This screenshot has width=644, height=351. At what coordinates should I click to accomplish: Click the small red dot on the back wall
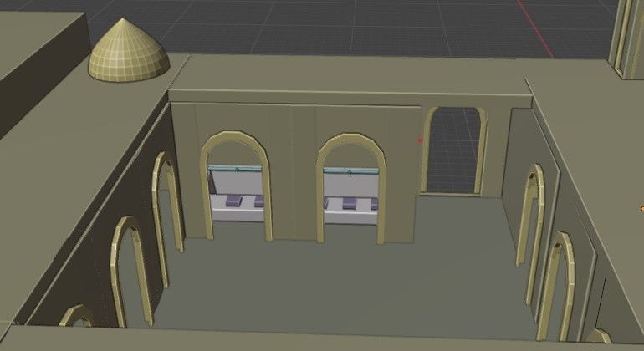[420, 140]
